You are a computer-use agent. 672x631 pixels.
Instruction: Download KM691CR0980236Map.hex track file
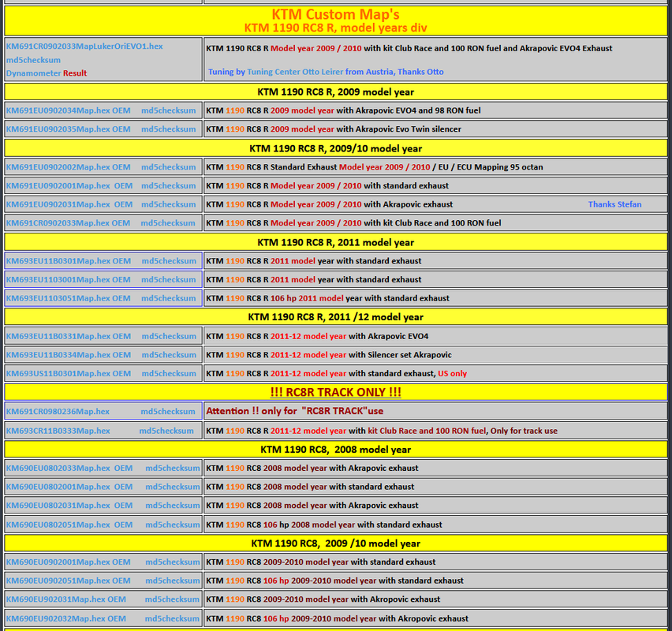pyautogui.click(x=58, y=412)
